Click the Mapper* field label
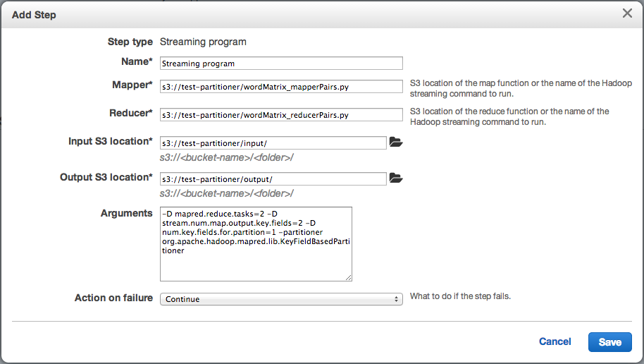The width and height of the screenshot is (644, 364). coord(128,85)
